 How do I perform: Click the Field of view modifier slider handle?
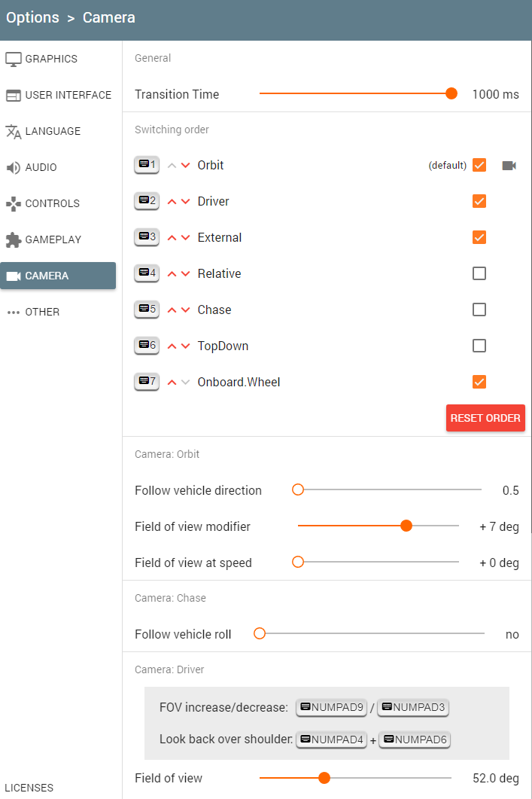tap(406, 526)
